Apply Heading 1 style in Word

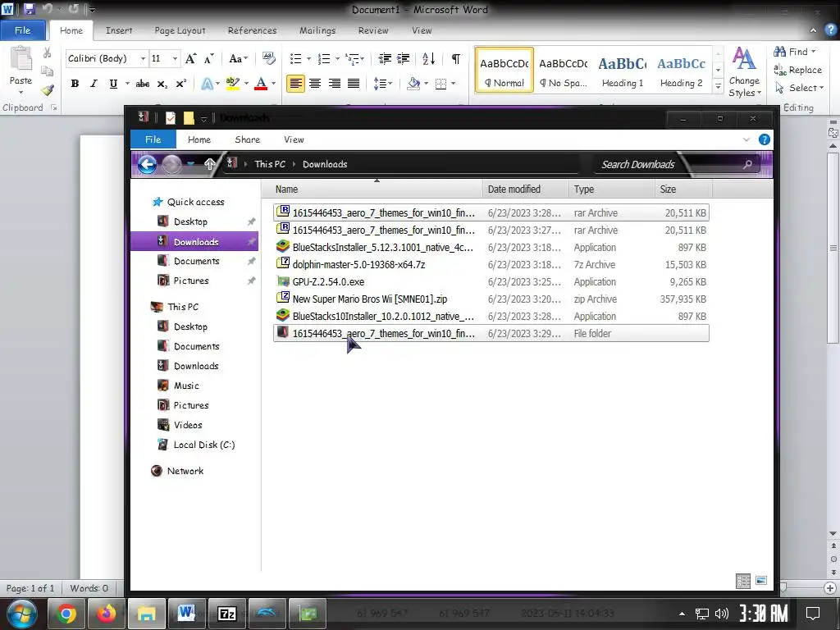tap(623, 71)
